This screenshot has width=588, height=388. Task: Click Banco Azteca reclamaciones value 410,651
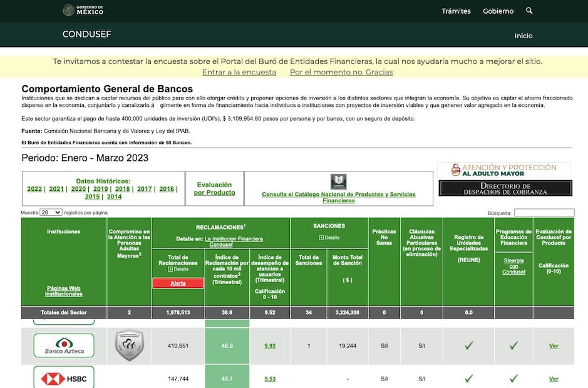[x=178, y=346]
